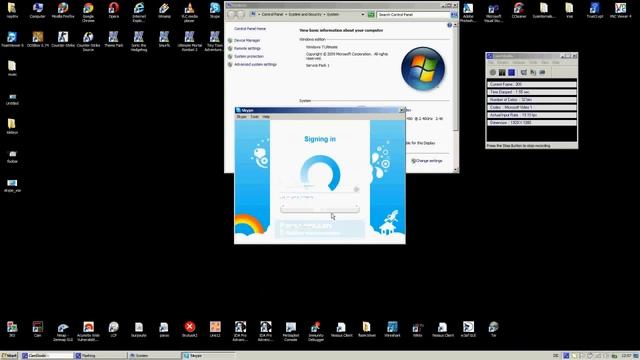Switch to CamStudio taskbar button
Image resolution: width=640 pixels, height=360 pixels.
click(47, 356)
